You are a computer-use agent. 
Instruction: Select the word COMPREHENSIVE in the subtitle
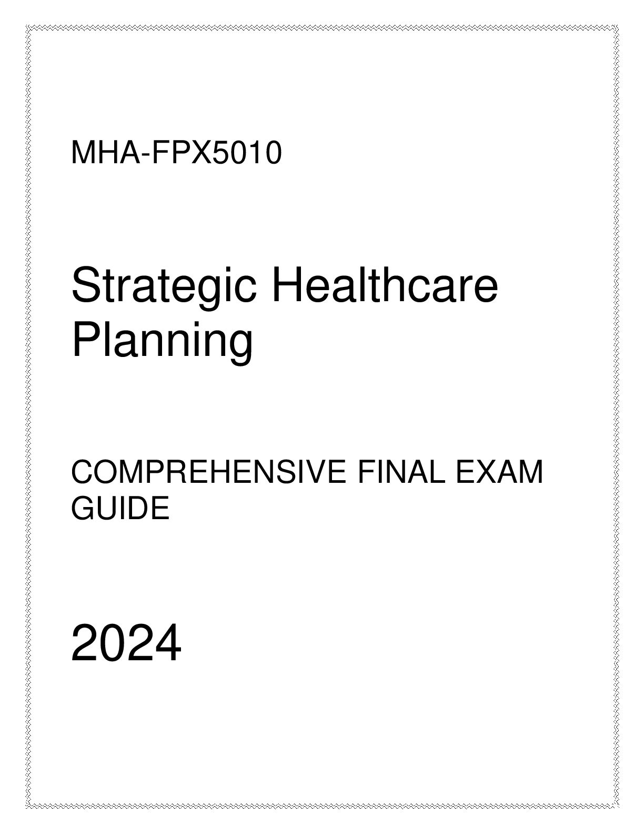[208, 472]
